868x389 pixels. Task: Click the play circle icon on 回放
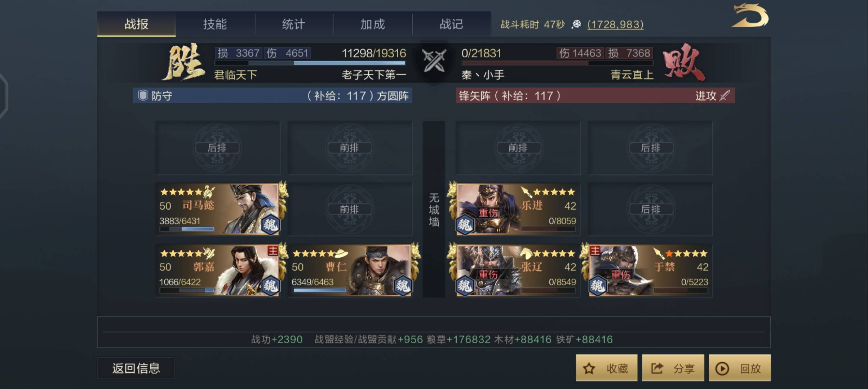pos(722,368)
